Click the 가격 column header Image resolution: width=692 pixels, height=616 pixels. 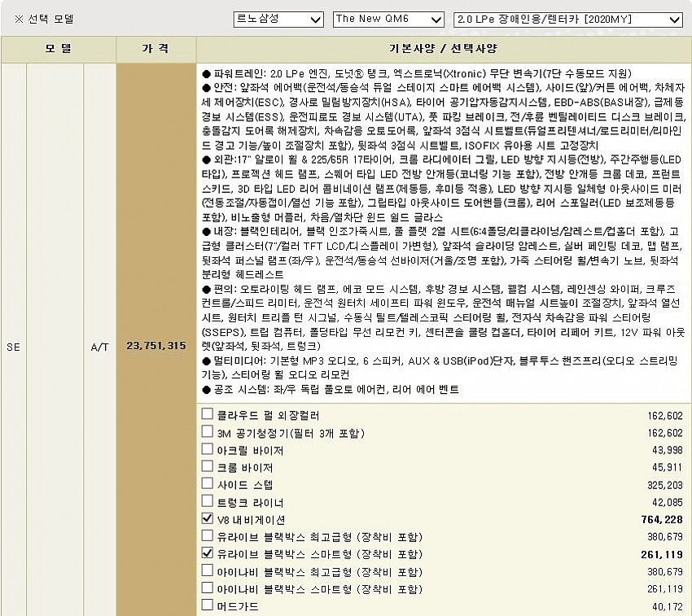coord(155,49)
